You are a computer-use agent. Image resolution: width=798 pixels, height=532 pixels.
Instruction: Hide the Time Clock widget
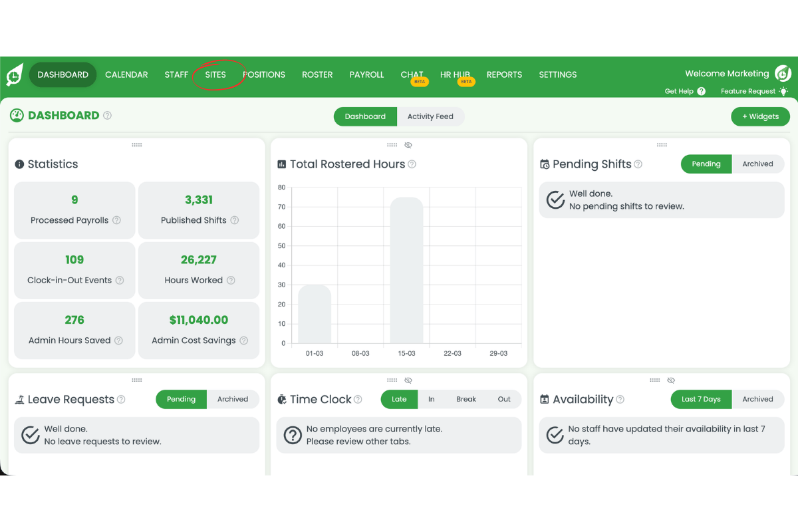click(408, 380)
